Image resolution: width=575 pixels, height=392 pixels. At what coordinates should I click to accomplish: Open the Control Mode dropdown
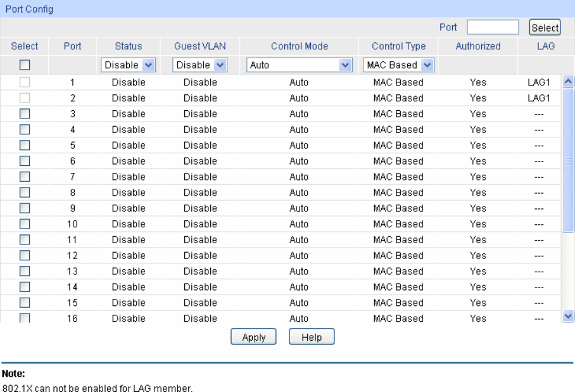pyautogui.click(x=299, y=65)
